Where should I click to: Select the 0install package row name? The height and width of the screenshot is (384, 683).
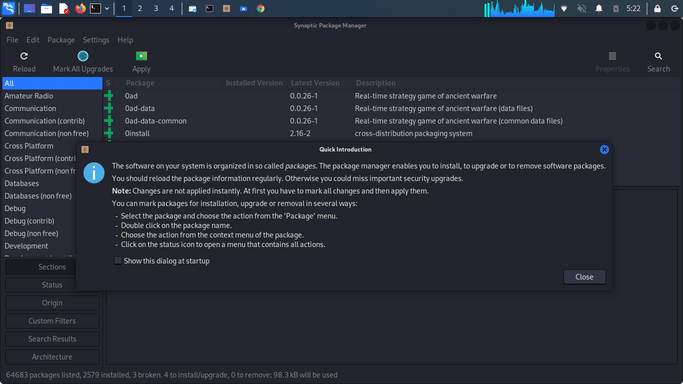137,133
